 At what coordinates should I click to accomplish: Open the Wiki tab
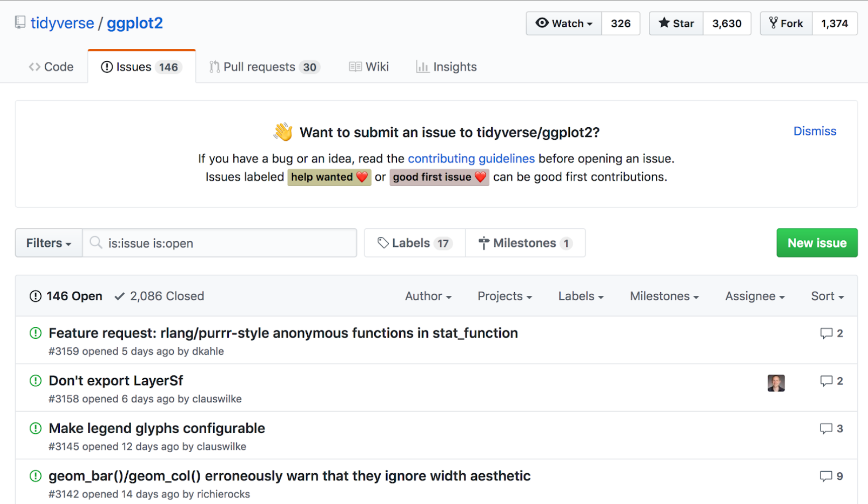click(x=369, y=67)
